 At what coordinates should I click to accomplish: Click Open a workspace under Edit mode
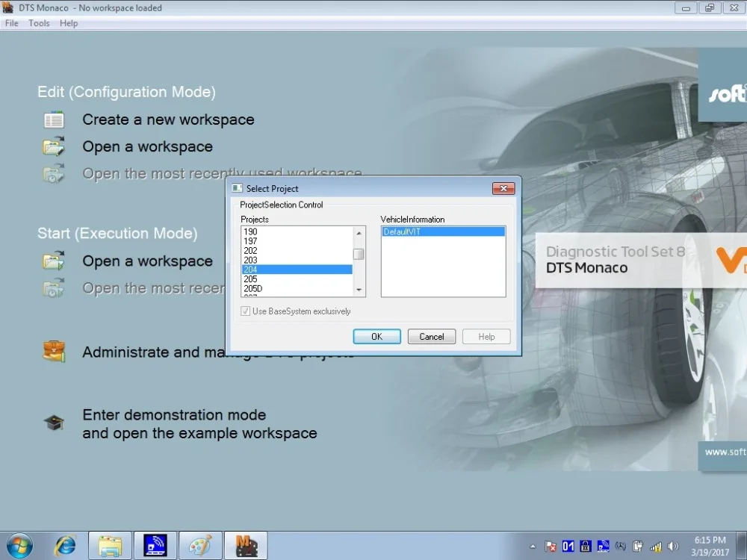pyautogui.click(x=147, y=146)
